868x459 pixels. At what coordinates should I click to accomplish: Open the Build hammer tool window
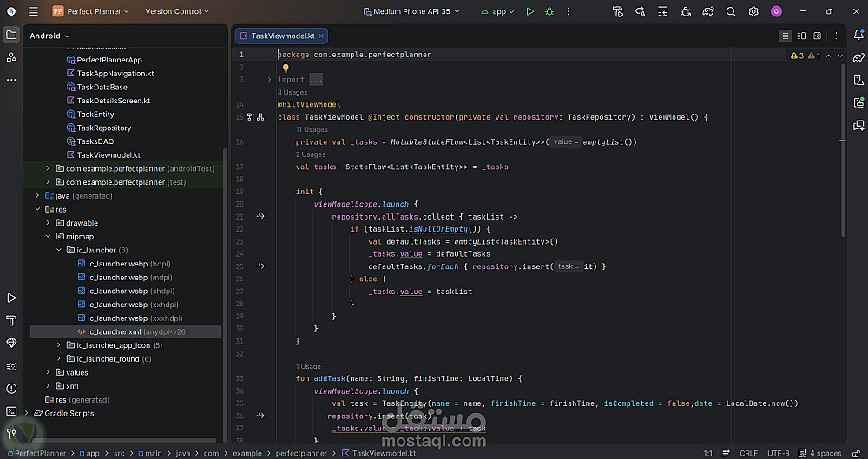tap(11, 320)
